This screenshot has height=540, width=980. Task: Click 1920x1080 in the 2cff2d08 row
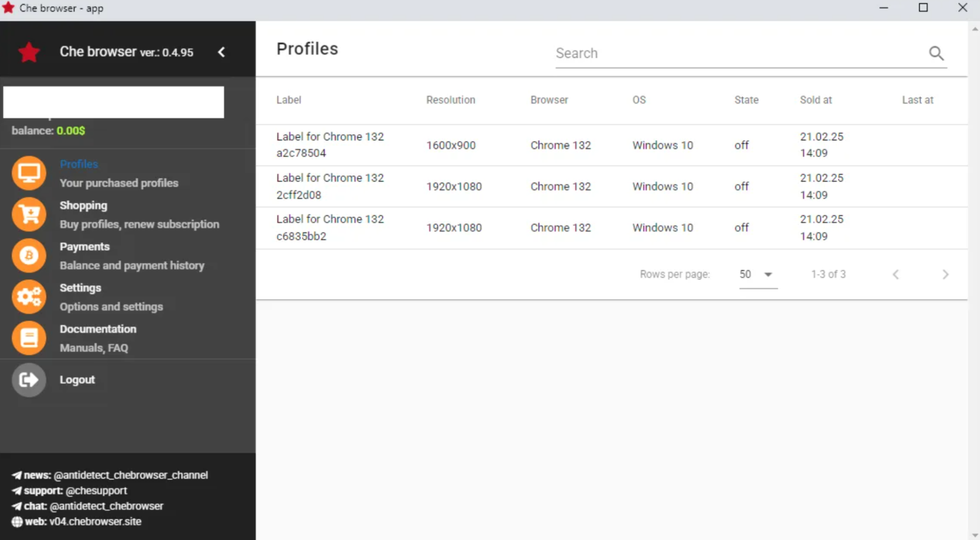(454, 187)
